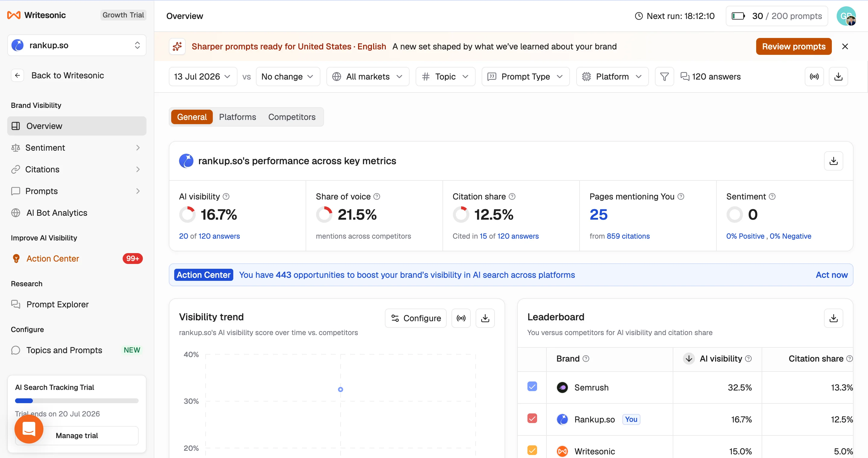Screen dimensions: 868x458
Task: Click the info icon beside Brand column header
Action: (x=586, y=359)
